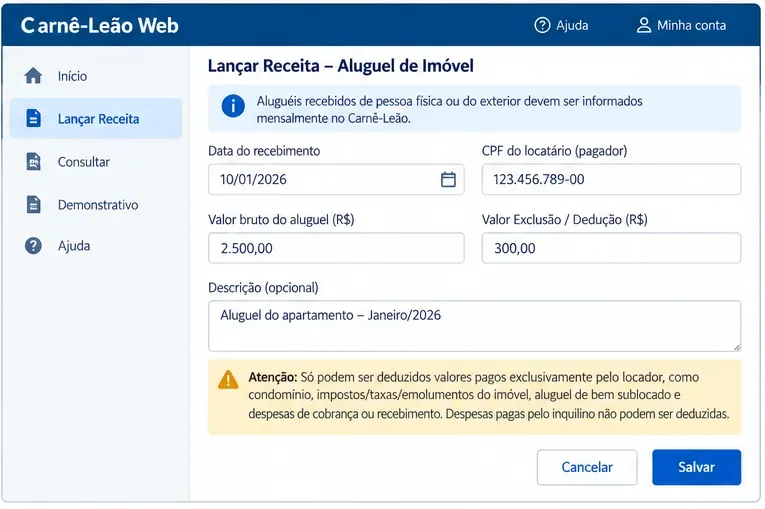Click the 'Aluguéis recebidos de pessoa física' info text
The width and height of the screenshot is (765, 509).
coord(449,109)
